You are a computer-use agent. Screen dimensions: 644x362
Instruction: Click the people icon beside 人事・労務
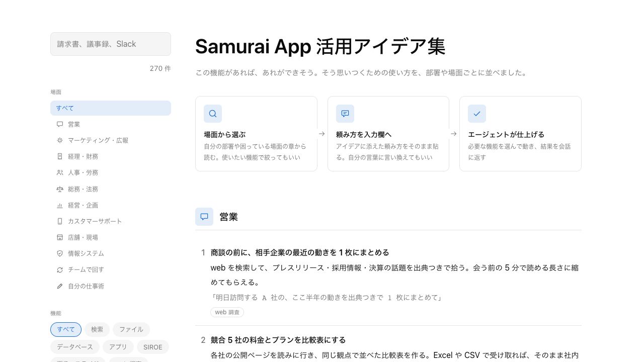click(x=60, y=172)
